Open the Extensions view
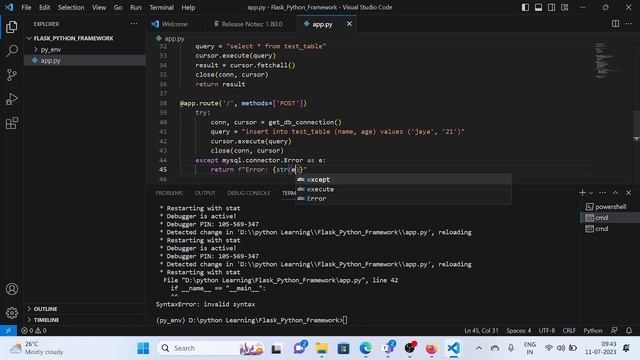 click(12, 123)
